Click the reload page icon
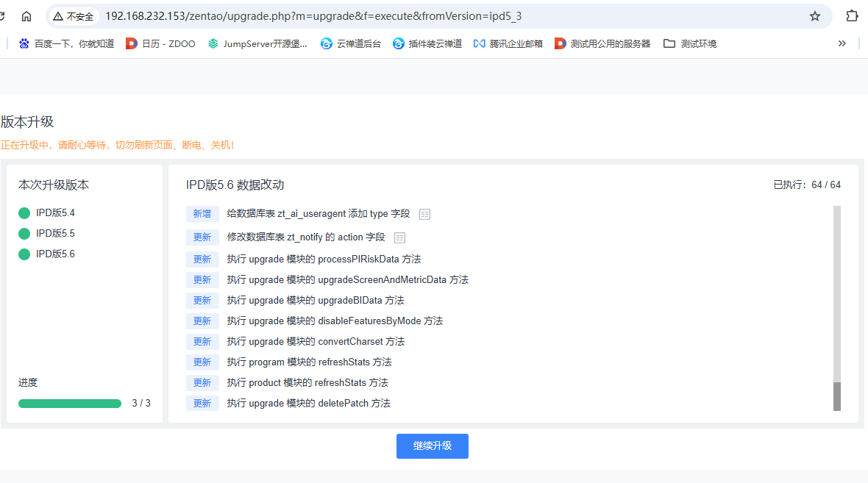This screenshot has width=868, height=483. (1, 16)
